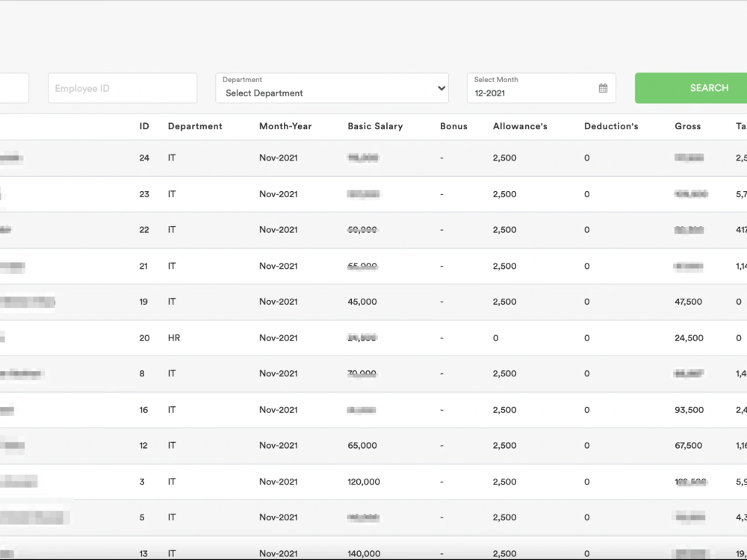Click the Bonus column header
Image resolution: width=747 pixels, height=560 pixels.
(453, 126)
